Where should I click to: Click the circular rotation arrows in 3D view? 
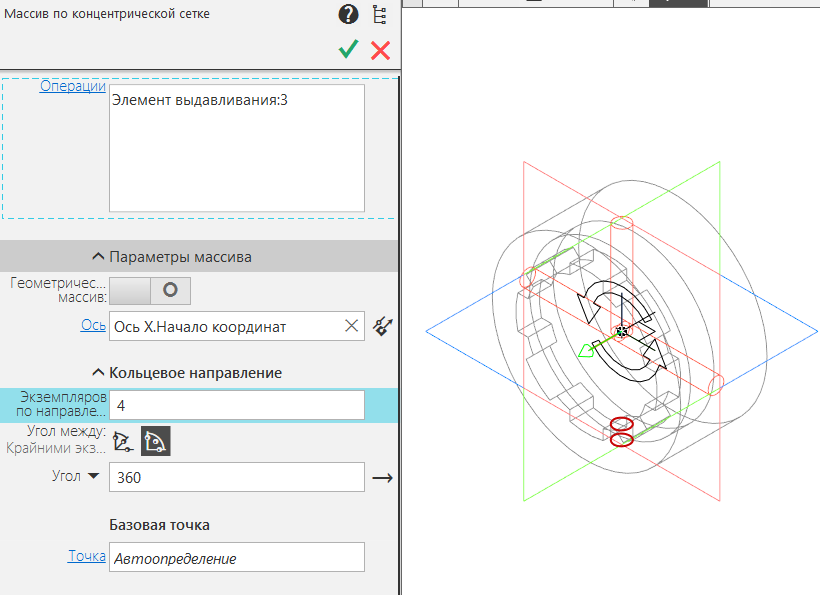[622, 331]
